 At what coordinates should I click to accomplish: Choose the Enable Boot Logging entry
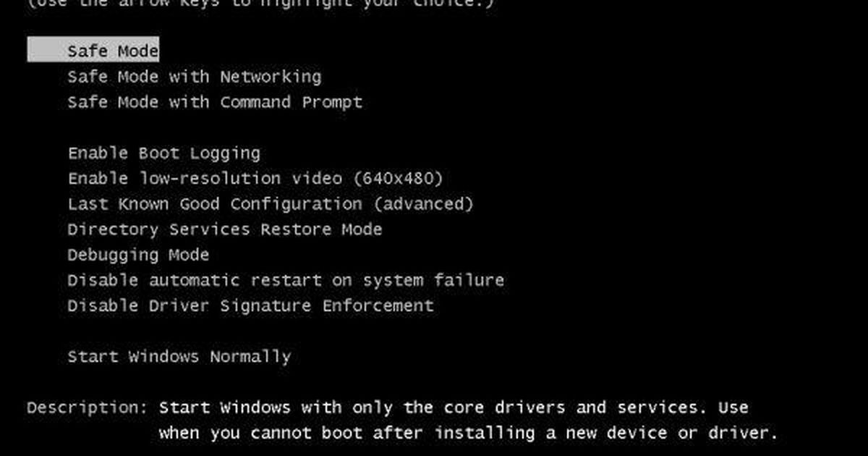click(x=164, y=153)
